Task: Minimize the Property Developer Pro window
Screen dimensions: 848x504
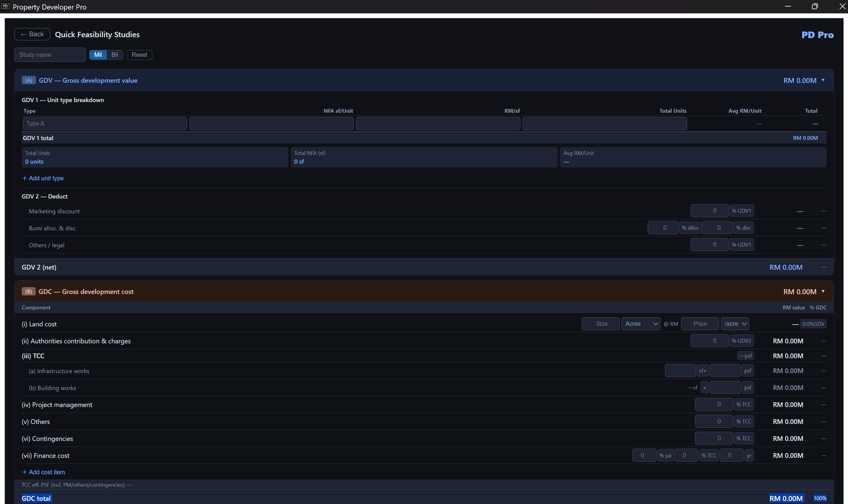Action: coord(788,7)
